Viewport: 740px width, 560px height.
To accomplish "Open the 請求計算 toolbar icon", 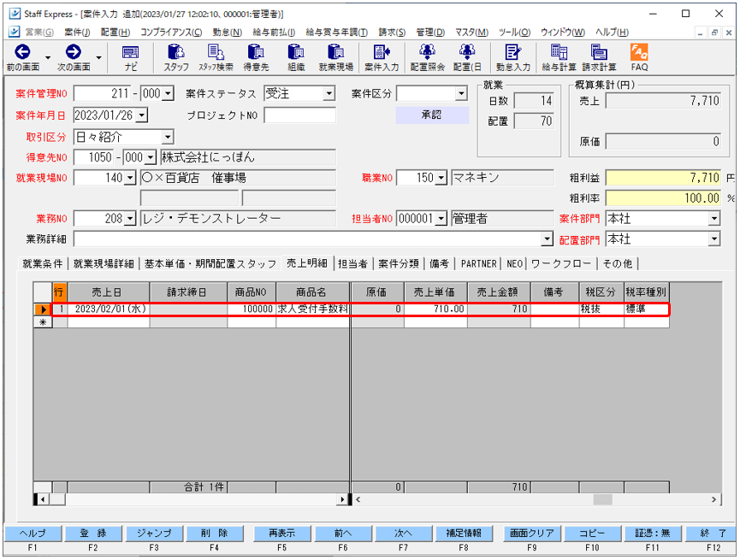I will [599, 52].
